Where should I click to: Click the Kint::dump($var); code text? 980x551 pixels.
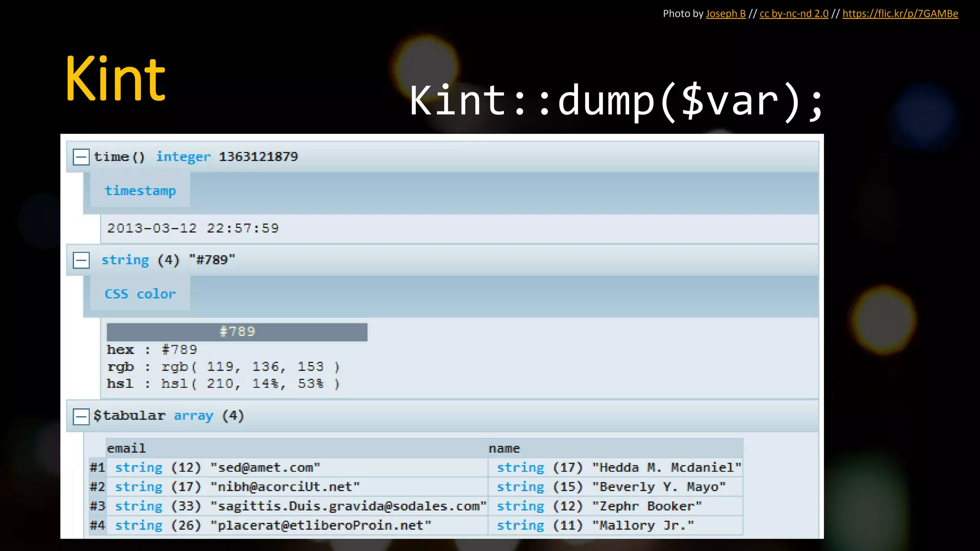click(x=617, y=101)
